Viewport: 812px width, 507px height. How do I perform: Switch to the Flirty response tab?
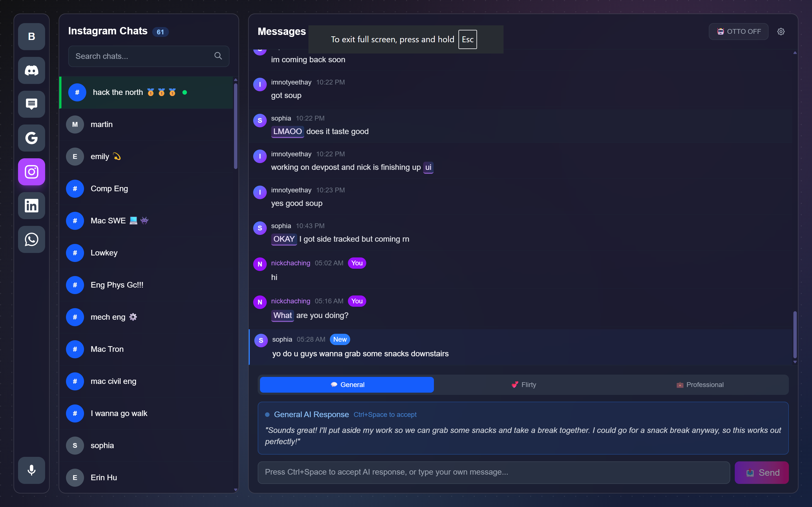pyautogui.click(x=524, y=384)
